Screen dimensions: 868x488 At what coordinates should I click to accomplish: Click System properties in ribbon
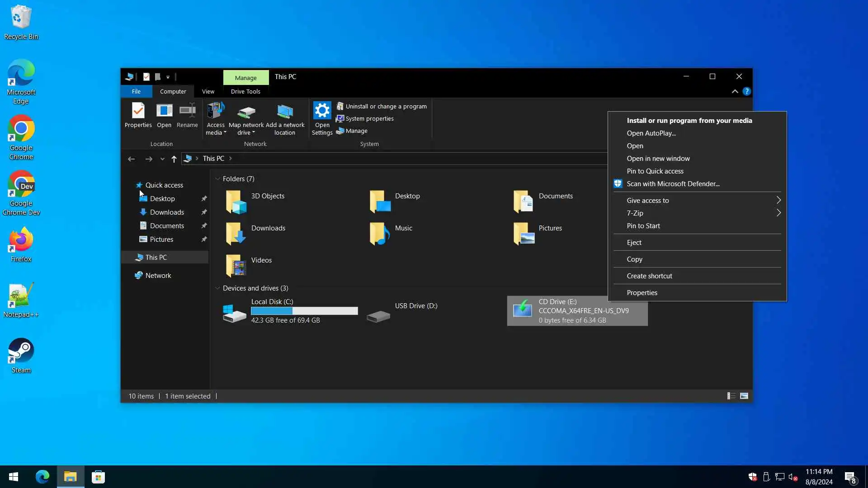pyautogui.click(x=369, y=118)
